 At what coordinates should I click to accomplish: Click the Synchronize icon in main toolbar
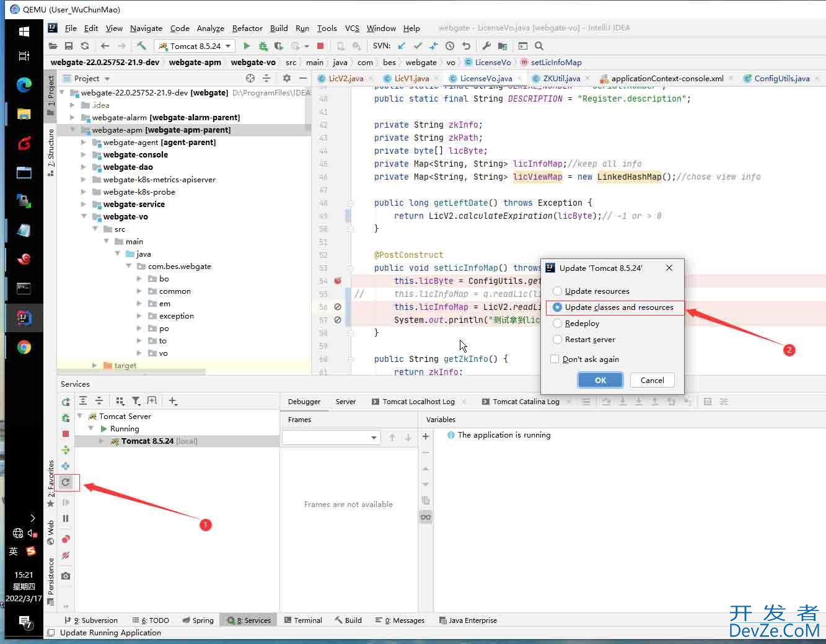[85, 46]
